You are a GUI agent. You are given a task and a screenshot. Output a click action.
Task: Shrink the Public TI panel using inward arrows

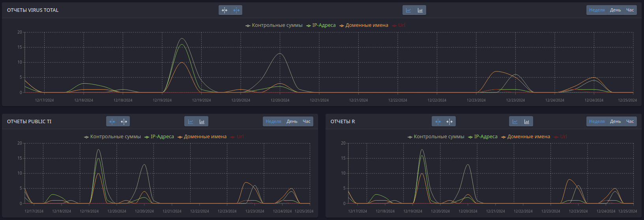click(112, 122)
